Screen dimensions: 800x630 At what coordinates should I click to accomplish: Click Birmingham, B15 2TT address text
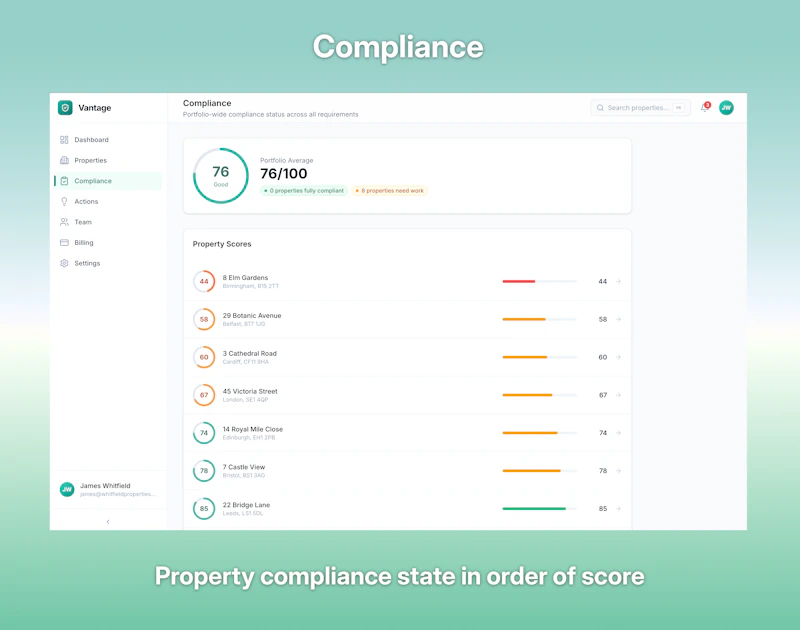251,286
